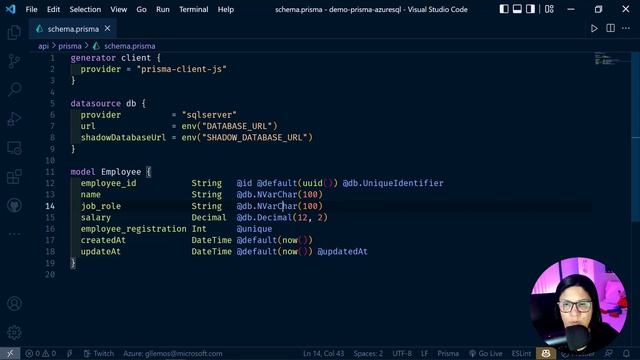
Task: Change language mode from Prisma
Action: pyautogui.click(x=448, y=353)
